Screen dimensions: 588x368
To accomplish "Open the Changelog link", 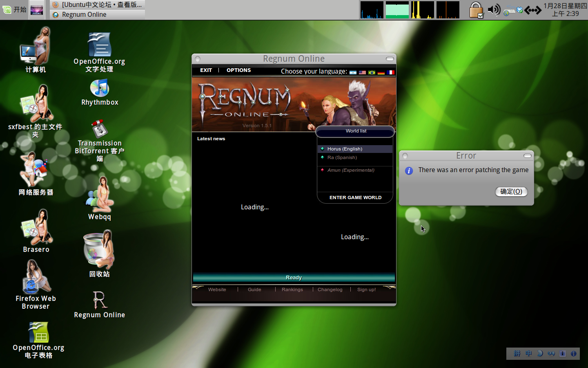I will pos(330,289).
